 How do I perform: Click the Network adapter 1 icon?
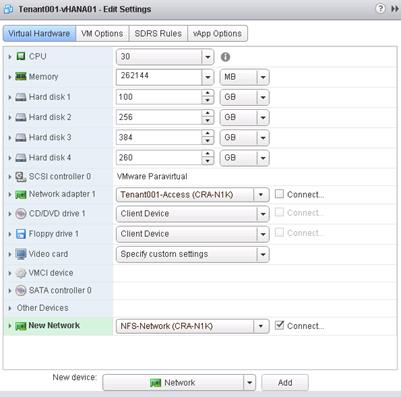point(21,194)
